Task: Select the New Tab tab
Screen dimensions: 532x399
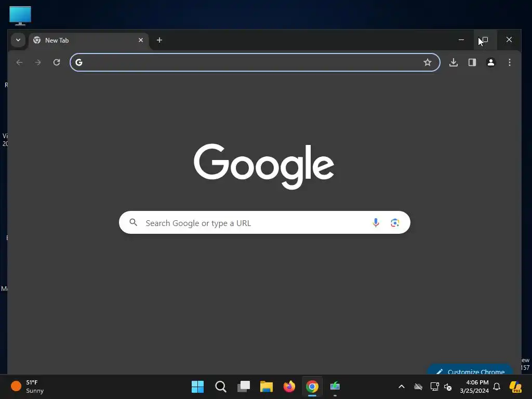Action: point(88,41)
